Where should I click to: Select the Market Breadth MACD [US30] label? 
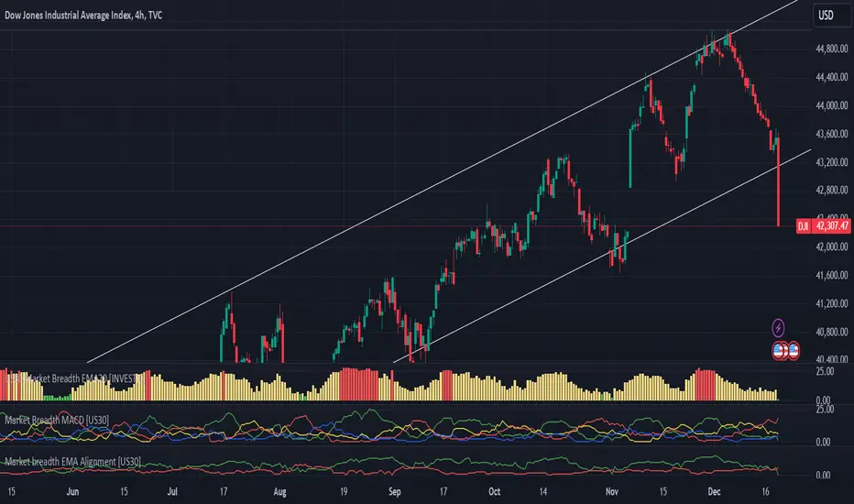click(x=57, y=420)
